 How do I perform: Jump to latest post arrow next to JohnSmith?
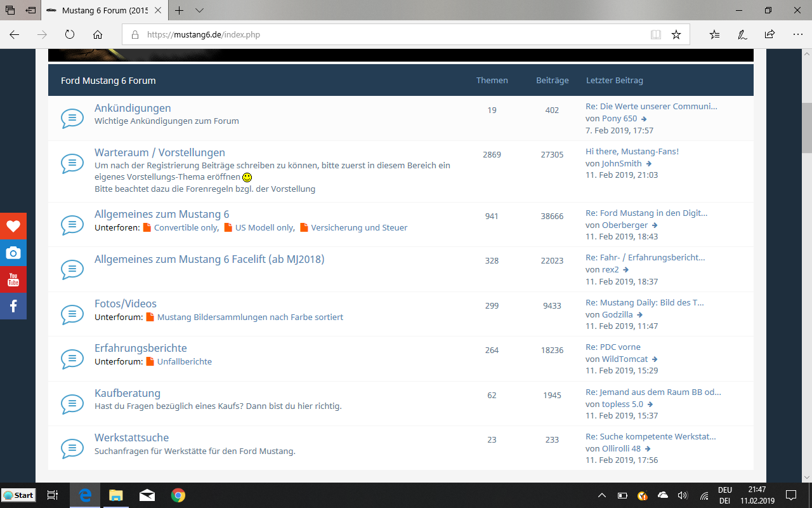pyautogui.click(x=649, y=164)
